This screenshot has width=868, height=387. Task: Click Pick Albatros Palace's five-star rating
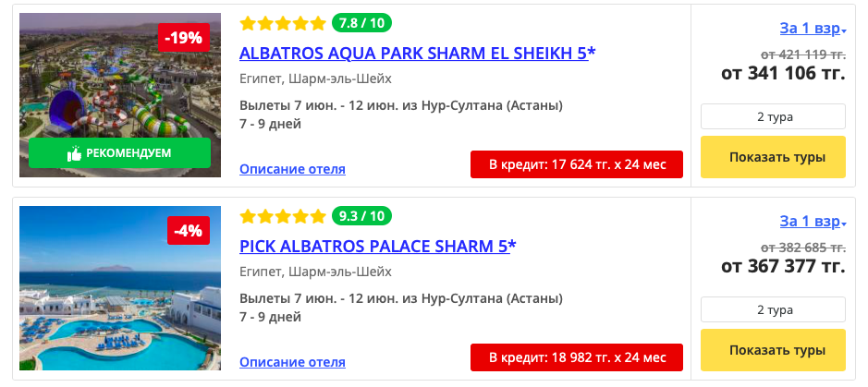point(283,216)
